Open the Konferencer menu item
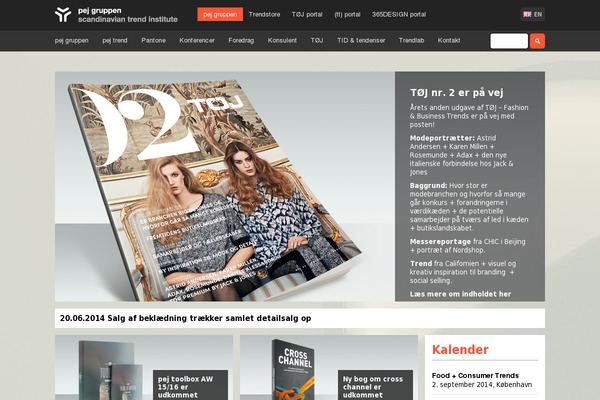The height and width of the screenshot is (400, 600). (x=197, y=41)
